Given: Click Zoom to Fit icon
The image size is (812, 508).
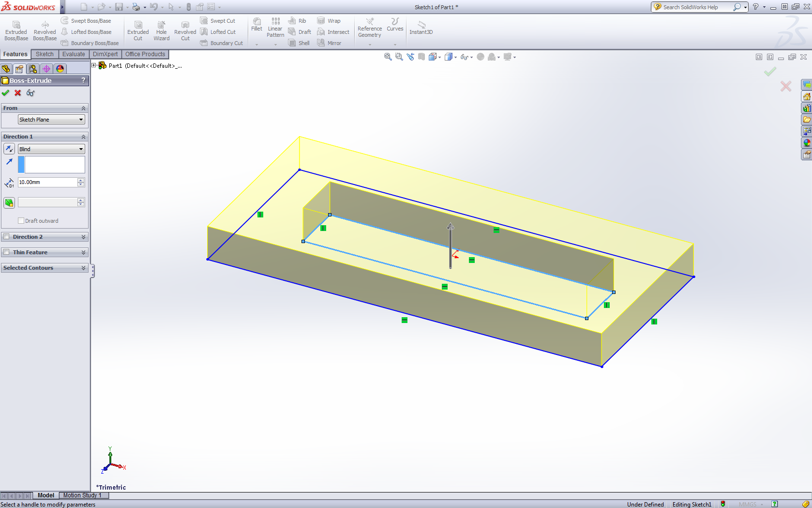Looking at the screenshot, I should click(x=388, y=57).
